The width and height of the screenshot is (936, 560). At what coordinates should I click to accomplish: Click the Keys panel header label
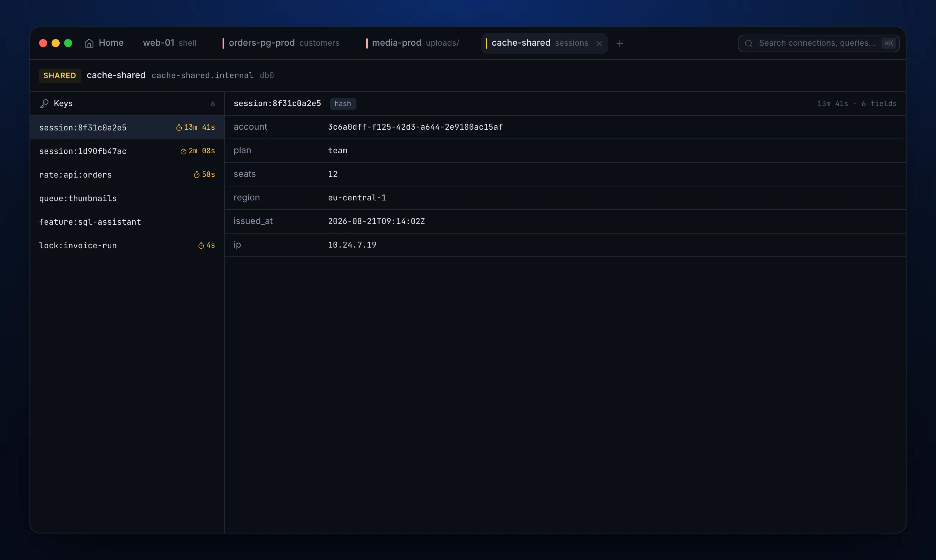point(63,104)
